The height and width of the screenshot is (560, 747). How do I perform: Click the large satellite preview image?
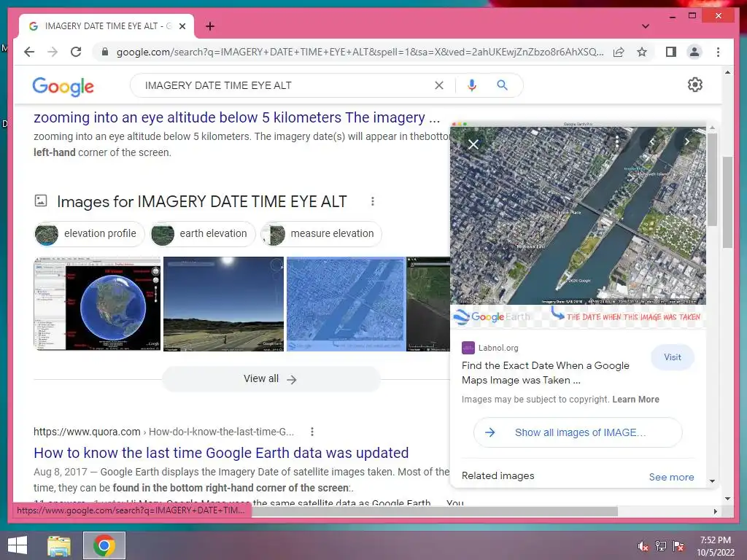[578, 214]
